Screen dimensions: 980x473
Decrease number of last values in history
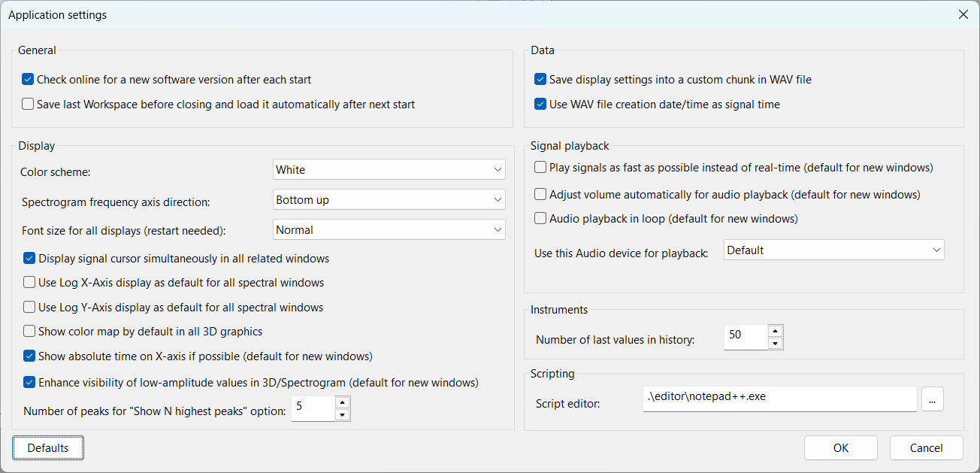[x=775, y=344]
